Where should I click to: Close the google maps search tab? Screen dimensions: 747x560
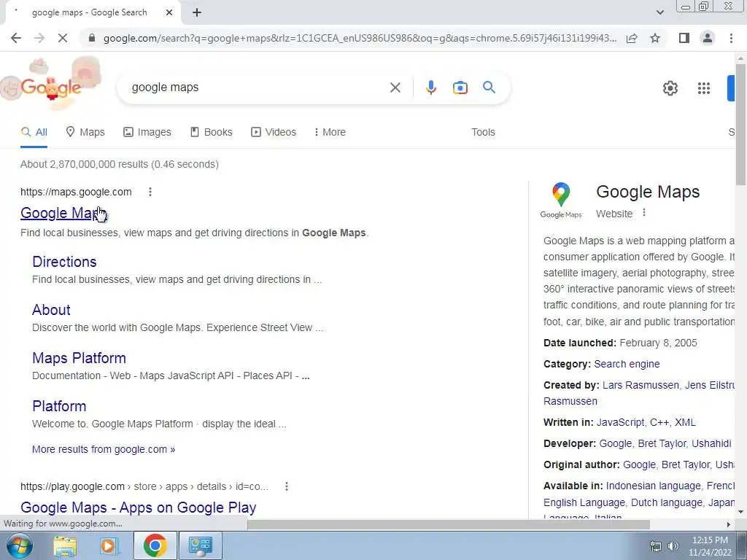click(x=169, y=12)
